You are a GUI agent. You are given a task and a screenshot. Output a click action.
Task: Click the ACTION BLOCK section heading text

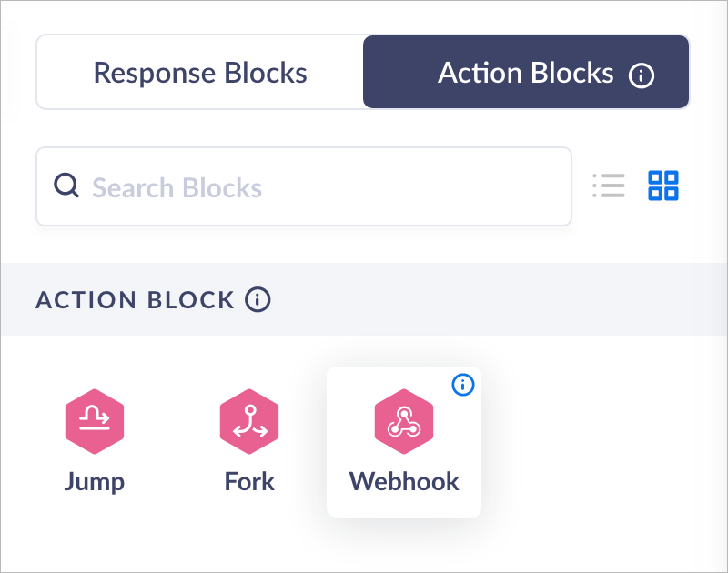(x=135, y=299)
